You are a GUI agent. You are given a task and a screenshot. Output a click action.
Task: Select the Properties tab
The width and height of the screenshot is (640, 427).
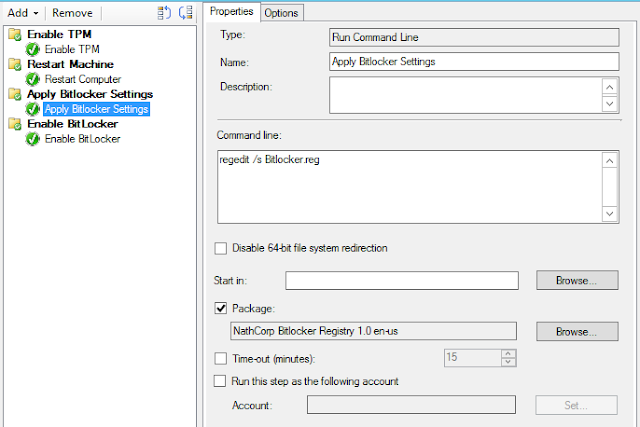click(232, 11)
